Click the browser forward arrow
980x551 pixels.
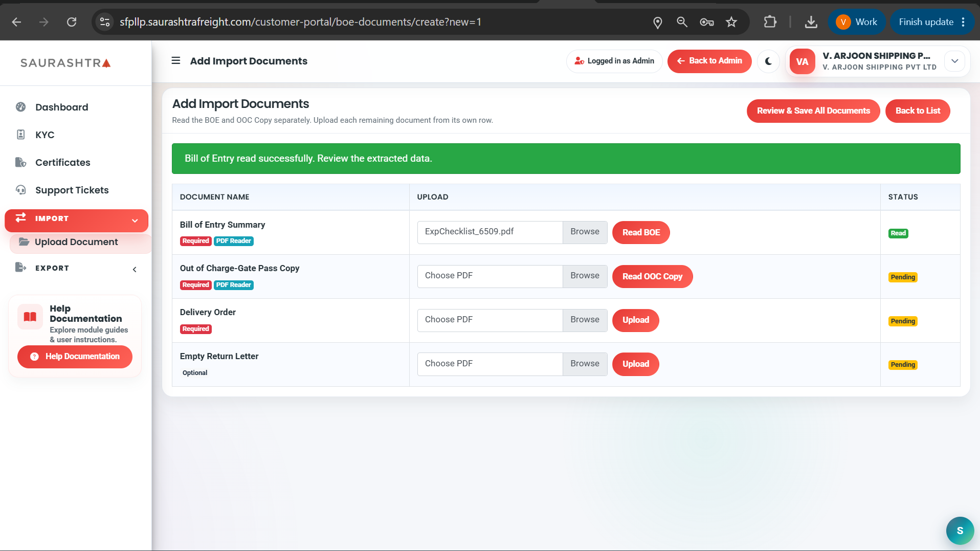click(44, 22)
